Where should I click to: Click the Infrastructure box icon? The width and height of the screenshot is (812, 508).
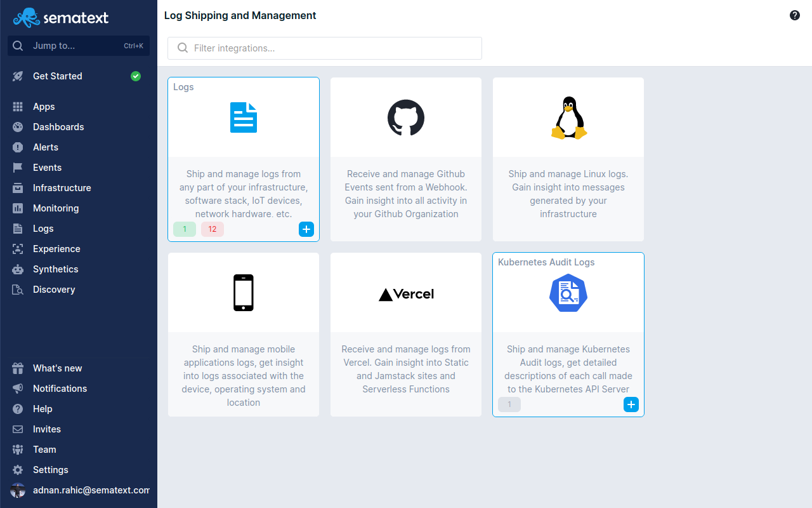[x=18, y=188]
